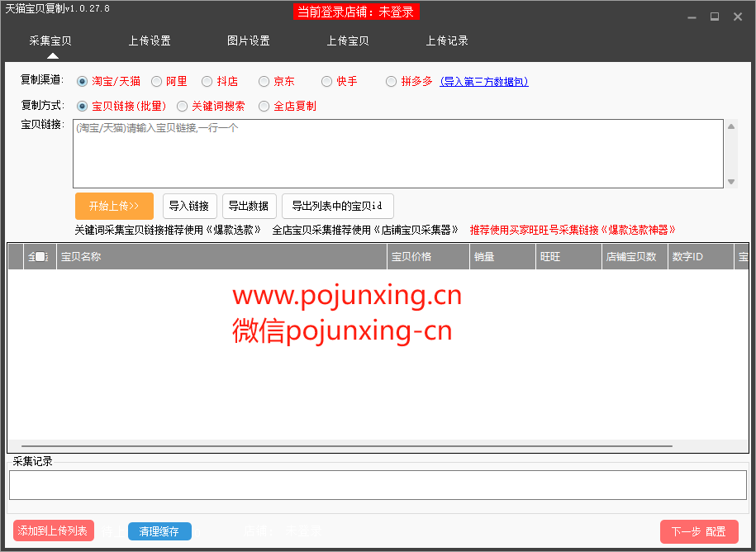Click the 旺旺 column header
The image size is (756, 552).
coord(569,256)
